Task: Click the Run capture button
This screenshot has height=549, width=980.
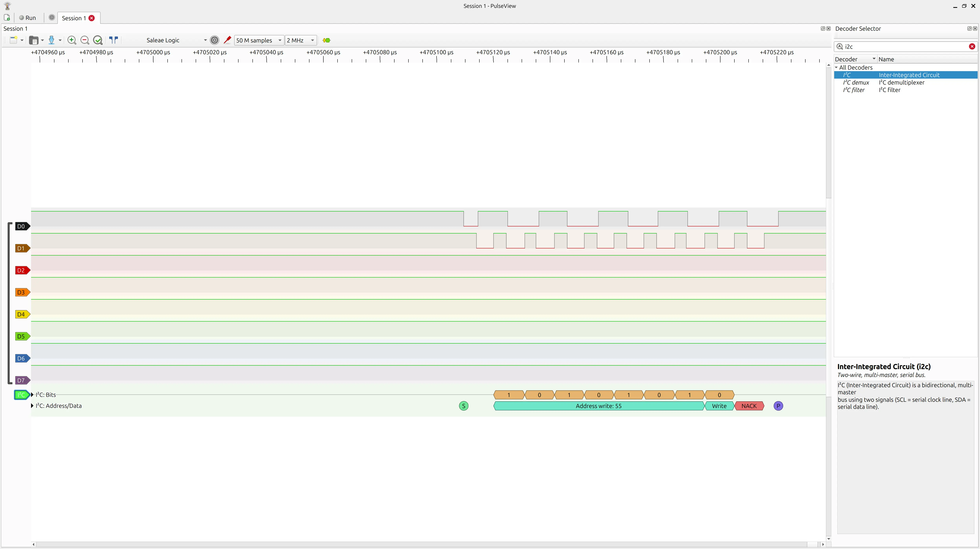Action: click(x=27, y=18)
